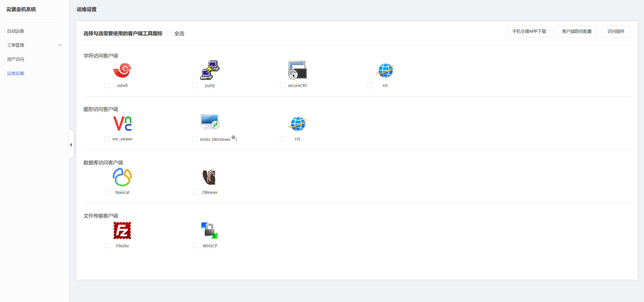
Task: Click the xshell red swirl icon
Action: click(122, 70)
